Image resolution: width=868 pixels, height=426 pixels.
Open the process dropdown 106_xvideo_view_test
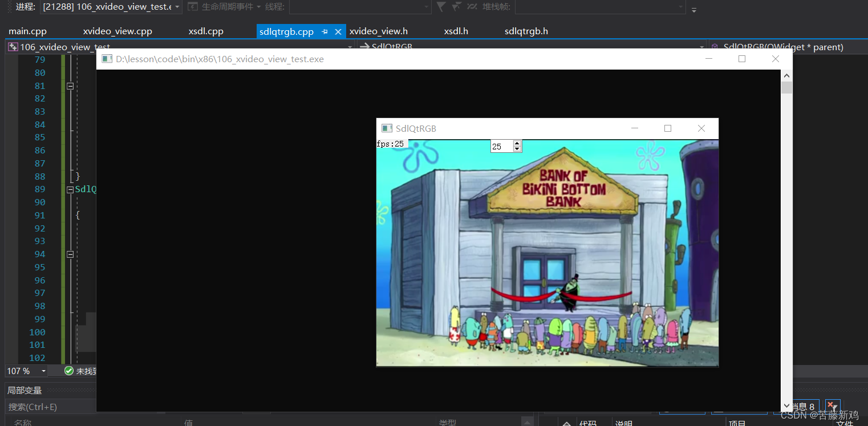(x=111, y=7)
